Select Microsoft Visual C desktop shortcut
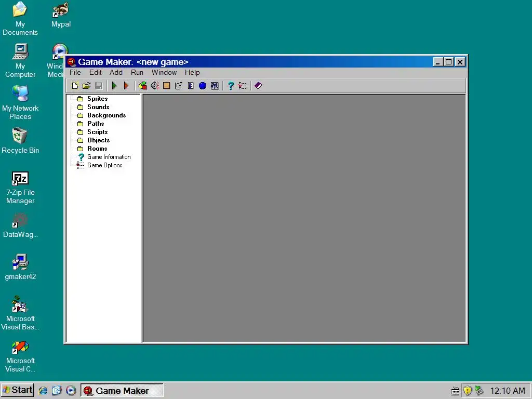532x399 pixels. click(20, 356)
